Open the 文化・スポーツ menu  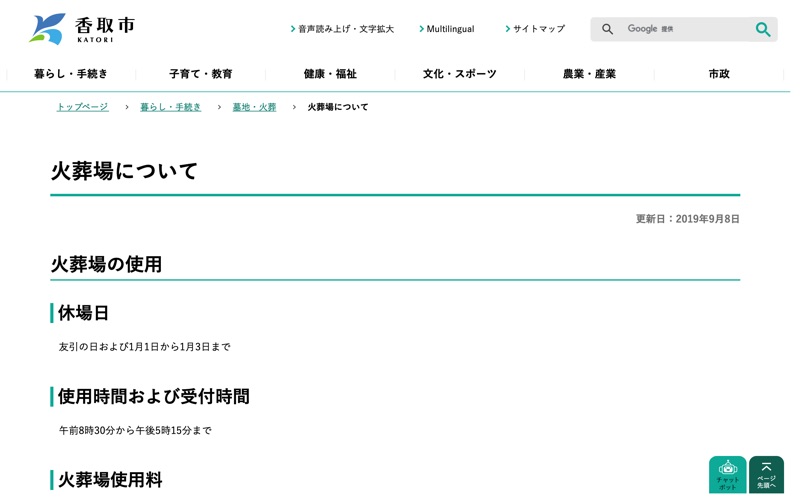click(460, 74)
